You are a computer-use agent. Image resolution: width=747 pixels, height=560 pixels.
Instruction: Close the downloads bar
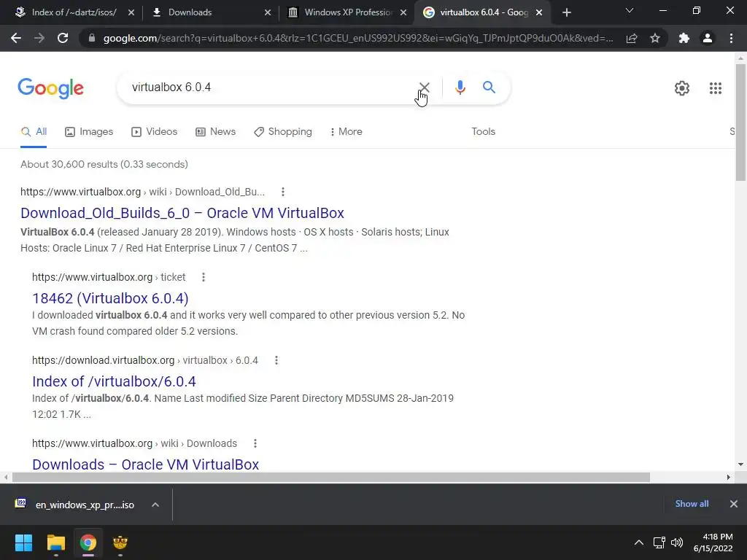(x=734, y=504)
